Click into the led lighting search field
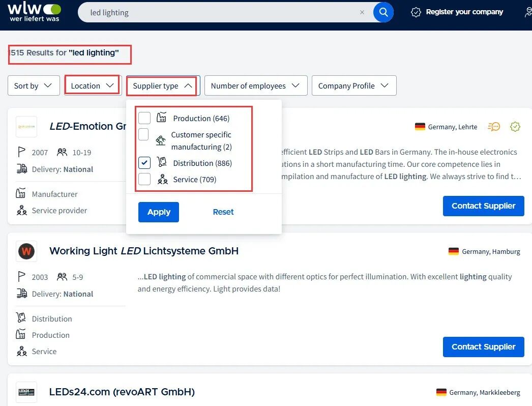The width and height of the screenshot is (532, 406). [219, 12]
